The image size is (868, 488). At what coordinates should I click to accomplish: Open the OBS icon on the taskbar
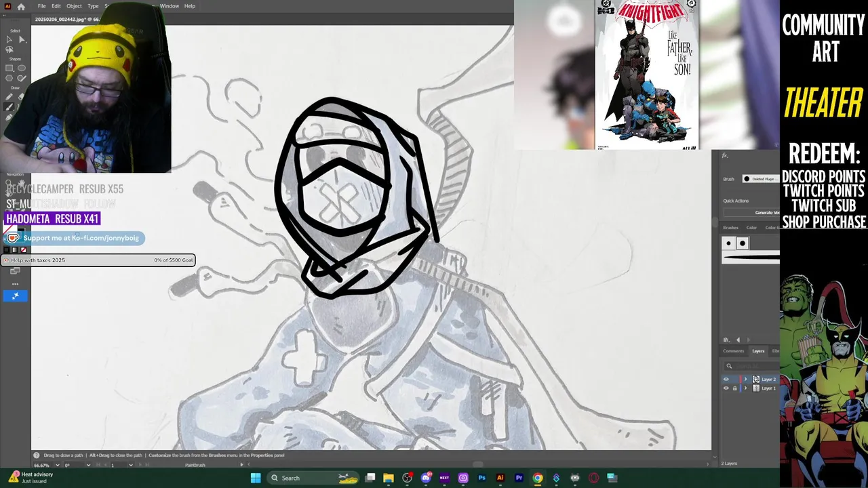408,478
